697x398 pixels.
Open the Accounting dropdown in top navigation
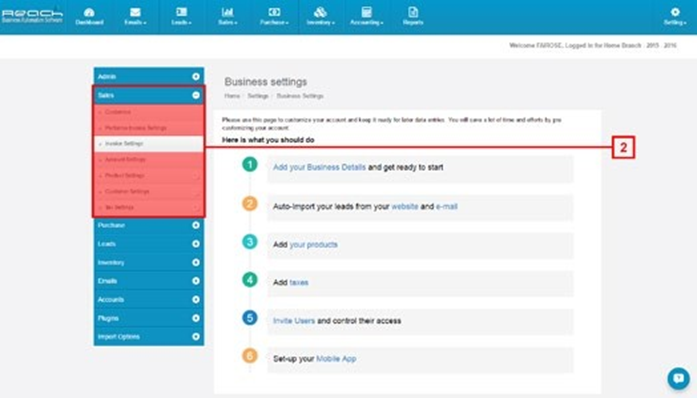click(x=367, y=16)
